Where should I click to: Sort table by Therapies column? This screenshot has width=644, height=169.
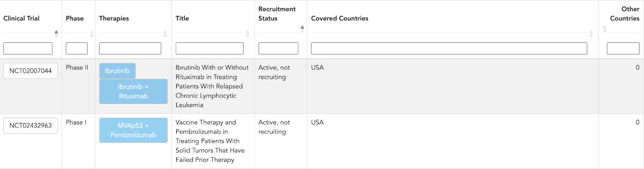click(x=165, y=33)
